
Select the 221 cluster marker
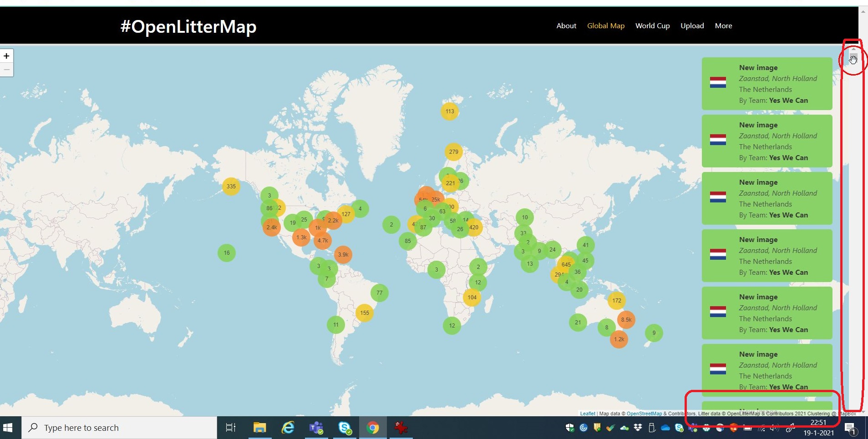click(x=451, y=183)
